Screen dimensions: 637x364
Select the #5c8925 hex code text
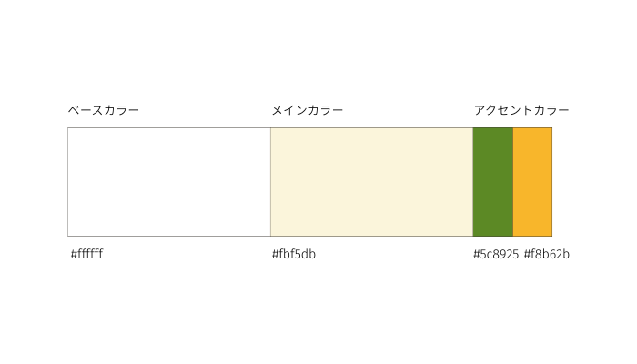tap(496, 254)
